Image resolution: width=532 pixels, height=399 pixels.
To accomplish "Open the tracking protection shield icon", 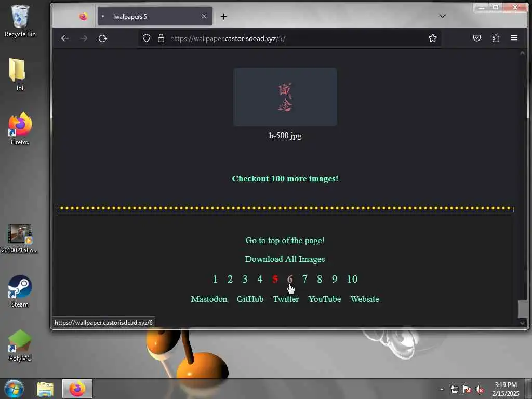I will tap(146, 38).
